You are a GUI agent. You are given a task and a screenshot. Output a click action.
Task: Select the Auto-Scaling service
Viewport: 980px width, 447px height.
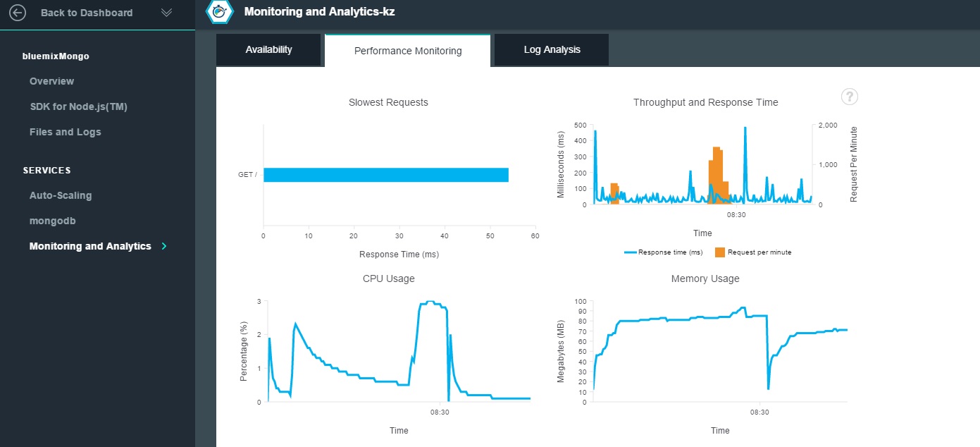tap(61, 195)
